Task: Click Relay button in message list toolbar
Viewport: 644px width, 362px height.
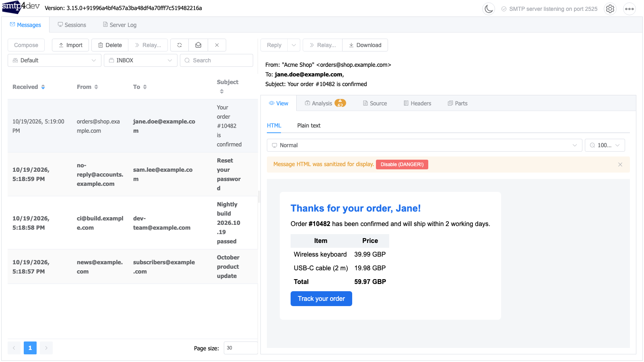Action: click(x=148, y=45)
